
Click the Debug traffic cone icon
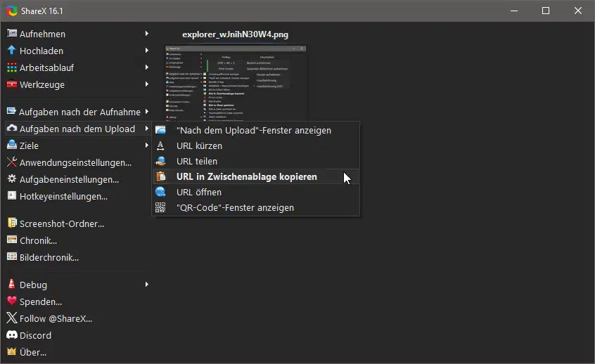click(12, 284)
